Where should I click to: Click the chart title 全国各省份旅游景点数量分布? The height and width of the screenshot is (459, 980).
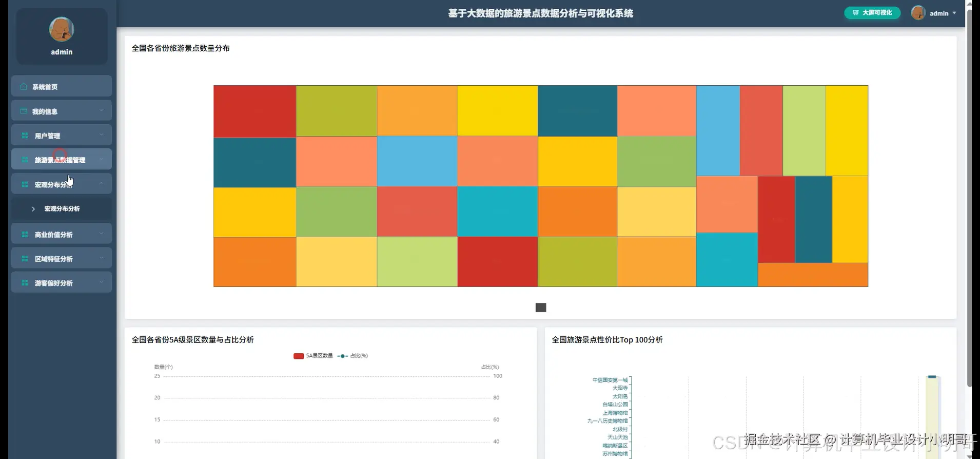click(181, 48)
